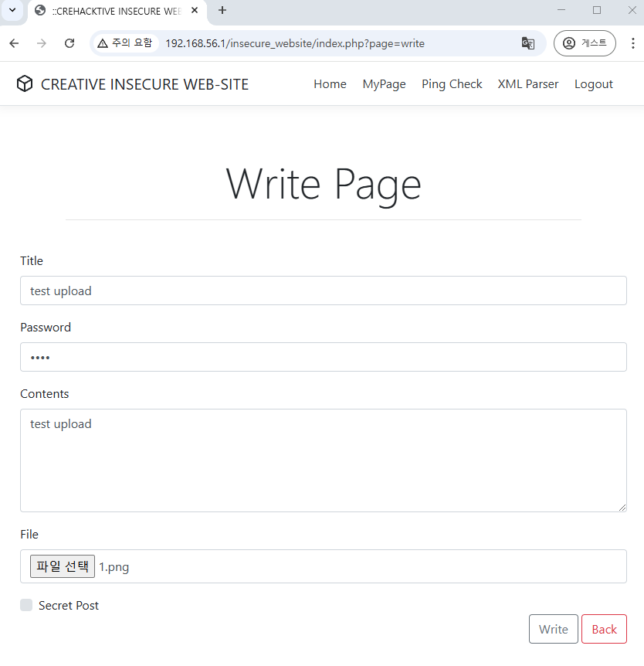Minimize the browser window
This screenshot has height=666, width=644.
[561, 10]
